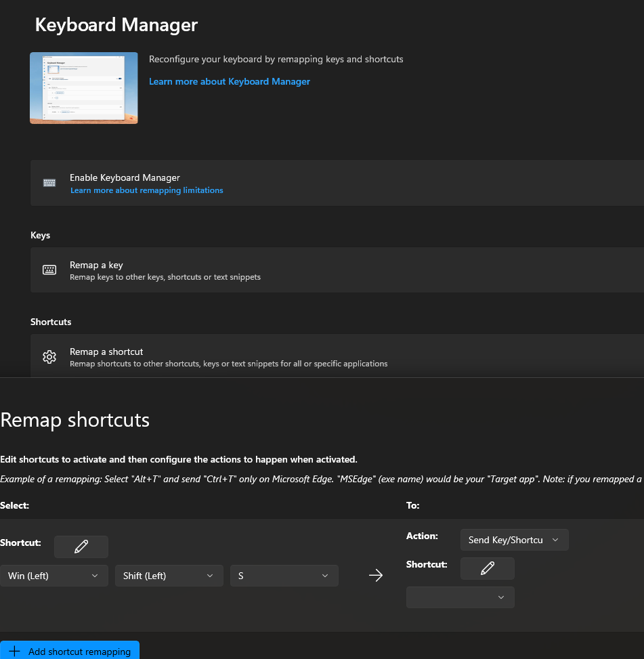
Task: Open the Learn more about Keyboard Manager link
Action: point(229,81)
